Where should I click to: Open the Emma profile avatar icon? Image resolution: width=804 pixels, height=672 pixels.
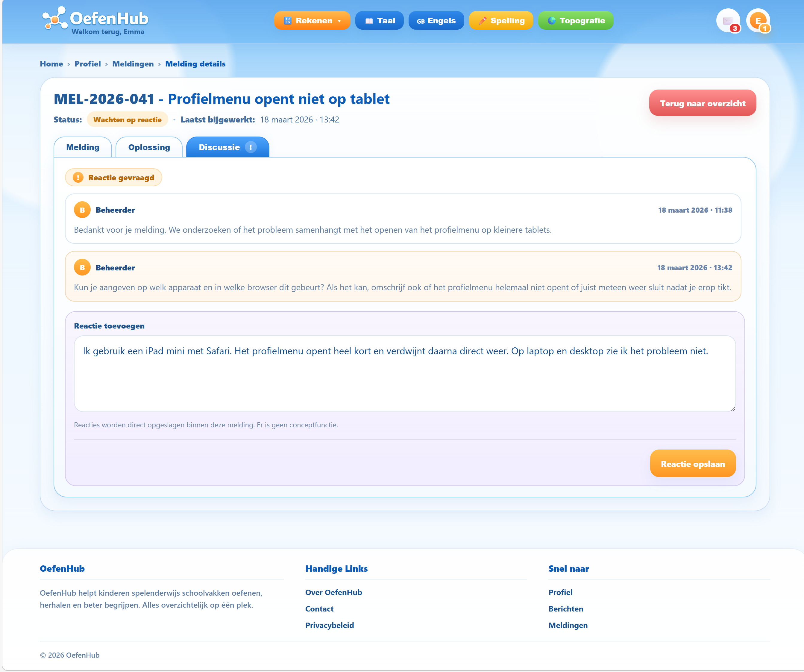pyautogui.click(x=758, y=21)
